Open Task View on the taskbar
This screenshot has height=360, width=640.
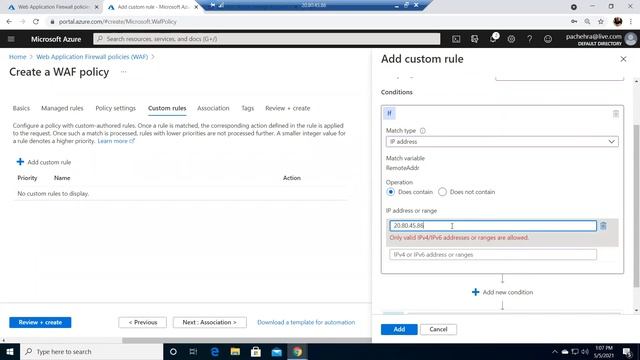pyautogui.click(x=193, y=351)
